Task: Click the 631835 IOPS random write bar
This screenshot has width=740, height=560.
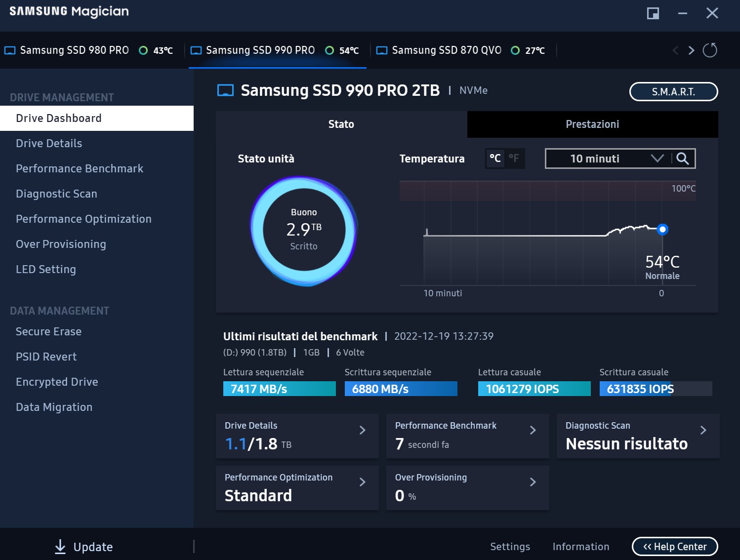Action: point(656,389)
